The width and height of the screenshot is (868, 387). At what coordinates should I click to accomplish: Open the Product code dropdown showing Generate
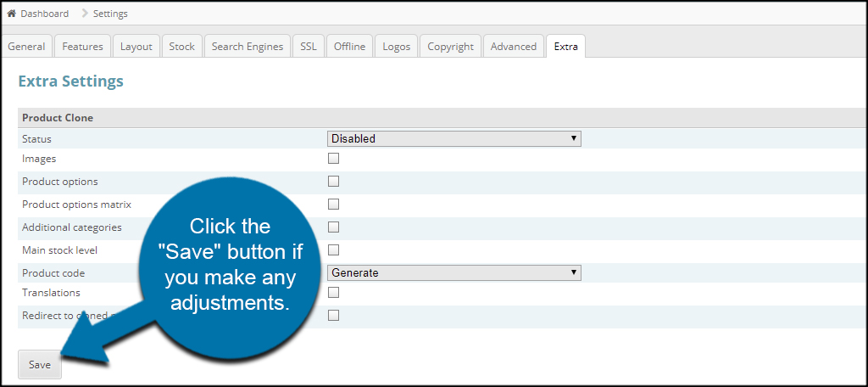(x=454, y=272)
